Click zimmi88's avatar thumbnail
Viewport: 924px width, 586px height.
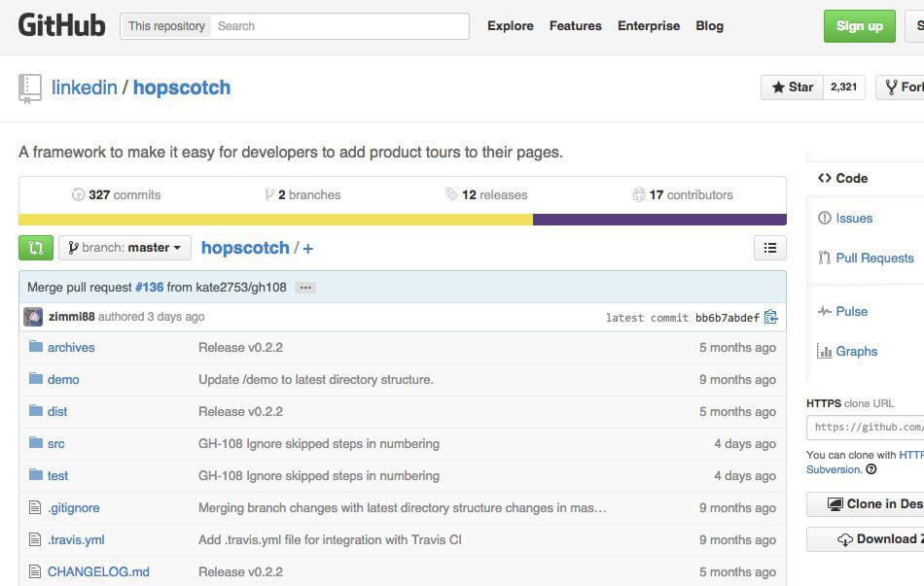coord(33,317)
